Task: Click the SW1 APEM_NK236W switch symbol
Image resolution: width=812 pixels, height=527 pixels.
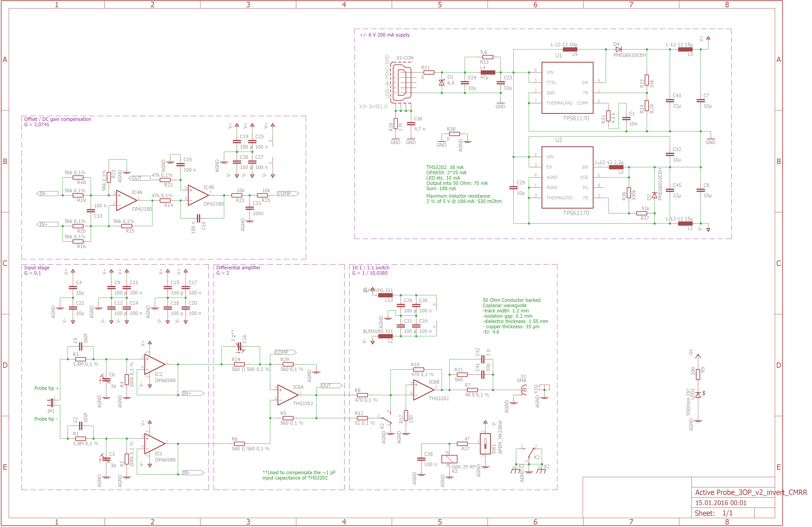Action: point(485,443)
